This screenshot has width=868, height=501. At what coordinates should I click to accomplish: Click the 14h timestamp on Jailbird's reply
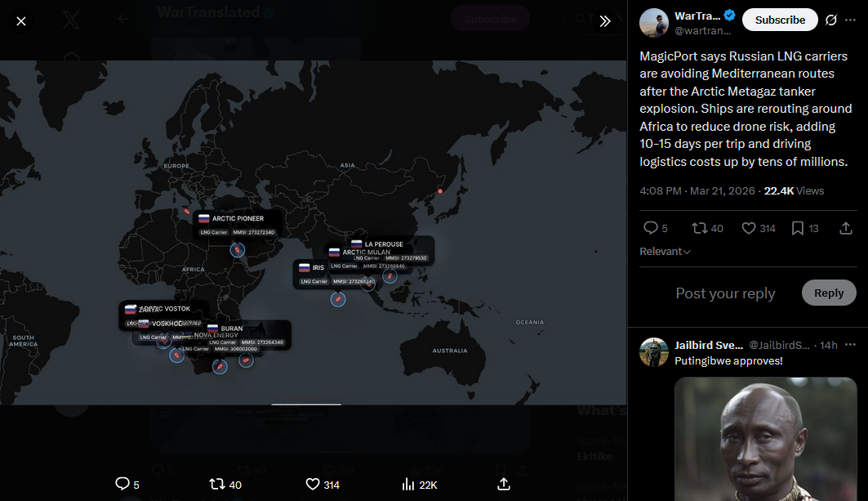point(828,345)
